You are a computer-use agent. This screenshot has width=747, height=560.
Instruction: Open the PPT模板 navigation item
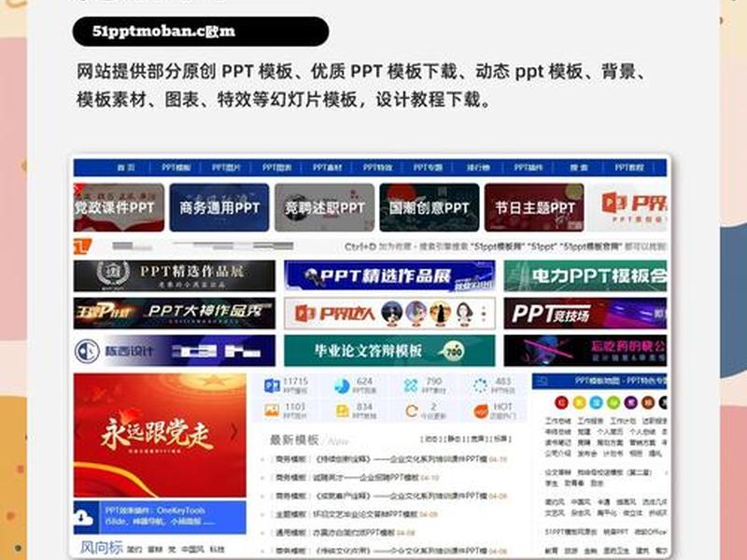[176, 168]
